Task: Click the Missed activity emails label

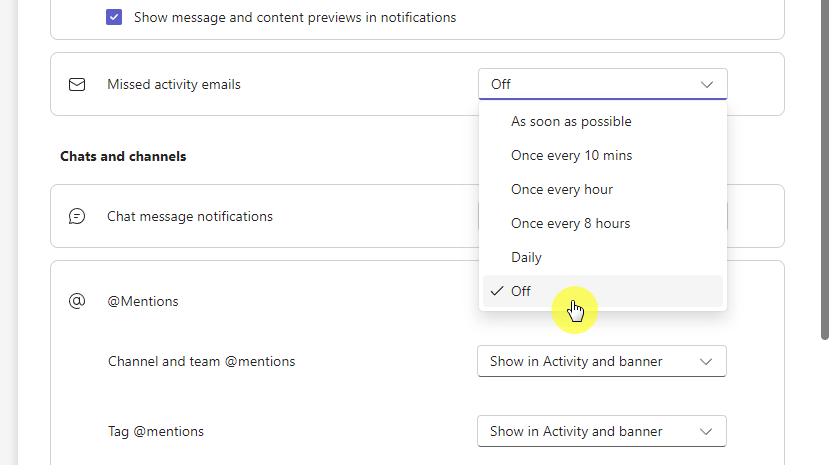Action: coord(174,84)
